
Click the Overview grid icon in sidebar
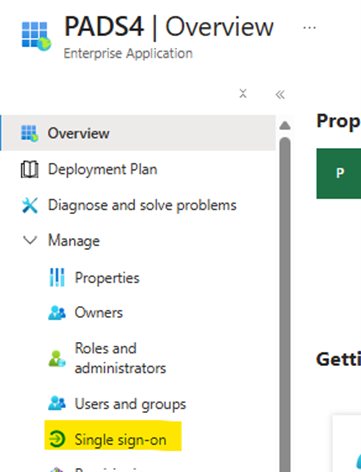tap(30, 133)
